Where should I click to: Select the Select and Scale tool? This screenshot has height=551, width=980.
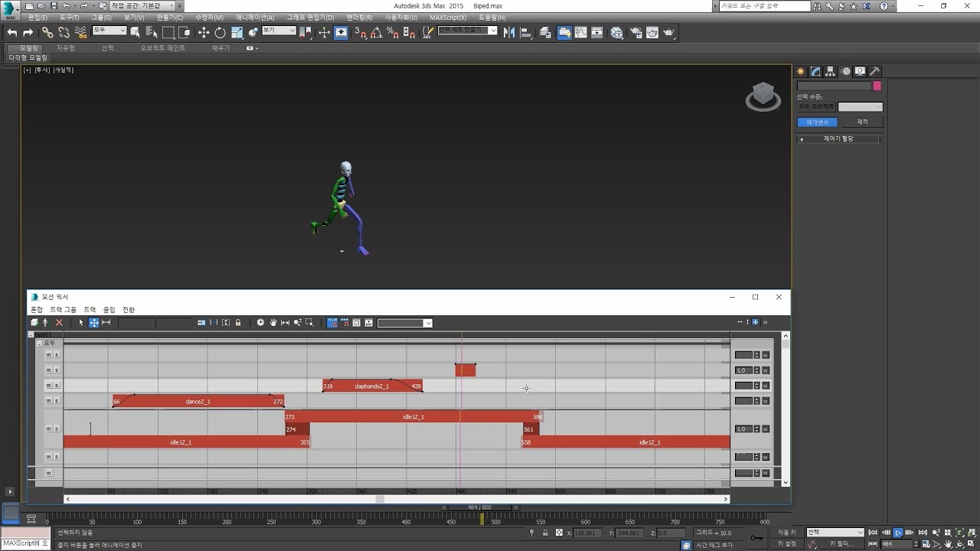[237, 33]
